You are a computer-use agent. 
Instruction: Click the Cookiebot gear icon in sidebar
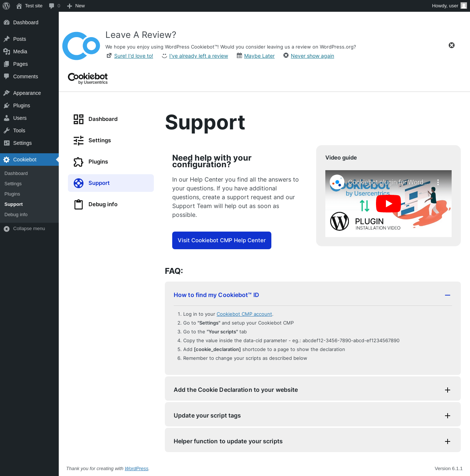7,160
